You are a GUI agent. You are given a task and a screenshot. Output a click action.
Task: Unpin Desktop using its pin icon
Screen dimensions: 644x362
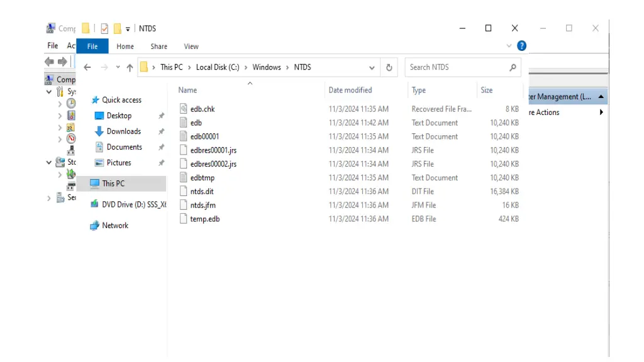(x=162, y=116)
